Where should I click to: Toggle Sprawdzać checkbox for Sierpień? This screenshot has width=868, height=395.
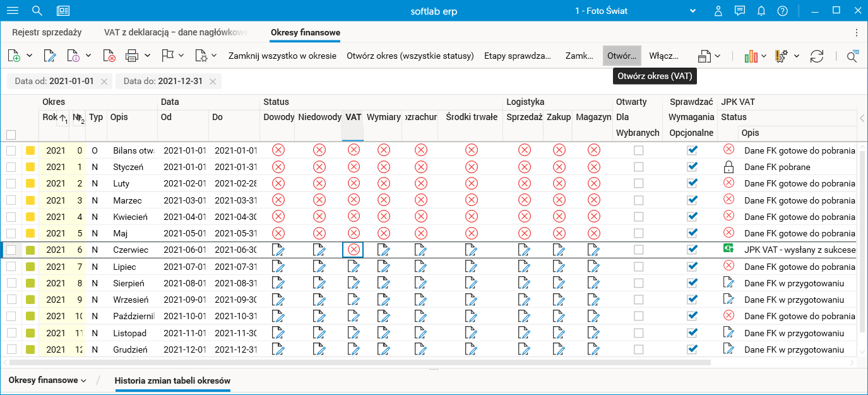(692, 283)
